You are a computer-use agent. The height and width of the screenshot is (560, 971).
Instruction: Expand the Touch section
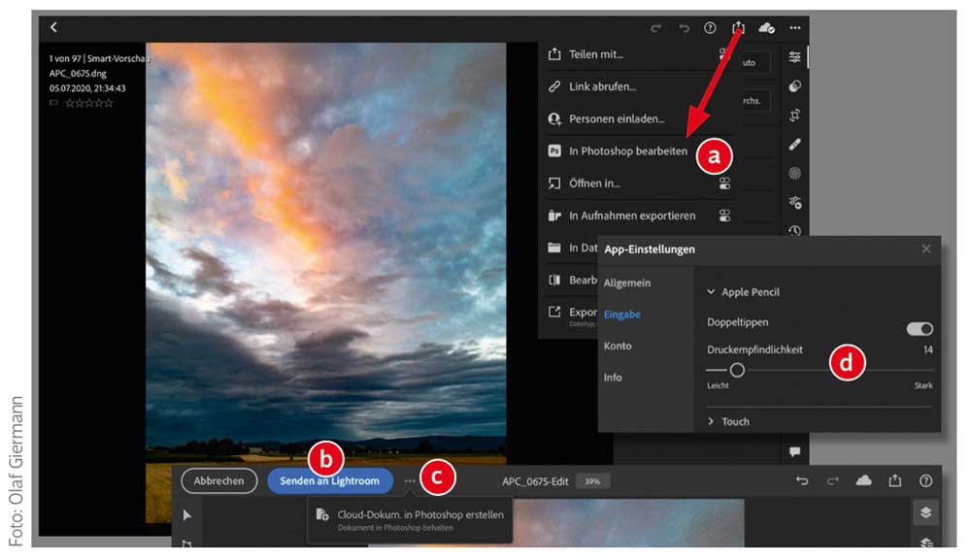click(712, 422)
